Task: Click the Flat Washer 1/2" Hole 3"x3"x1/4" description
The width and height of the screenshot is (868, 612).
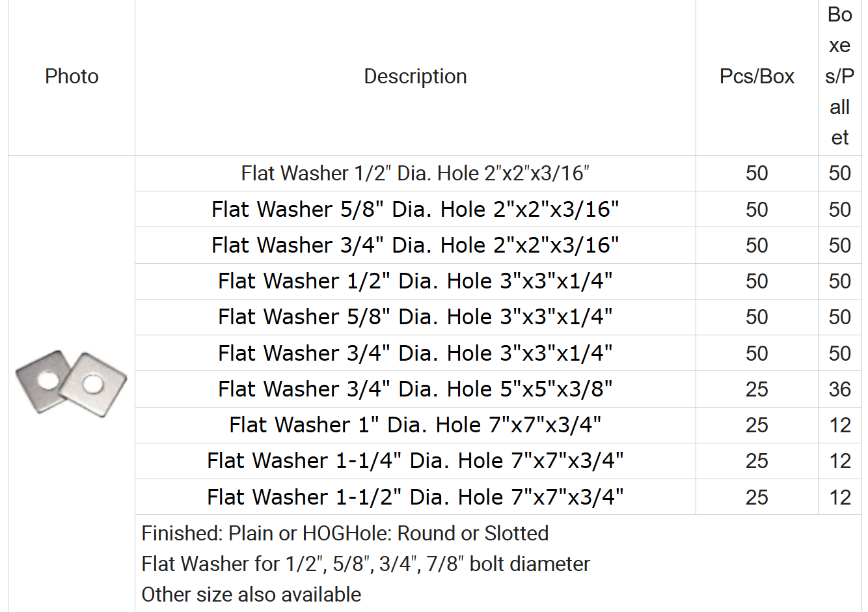Action: (415, 281)
